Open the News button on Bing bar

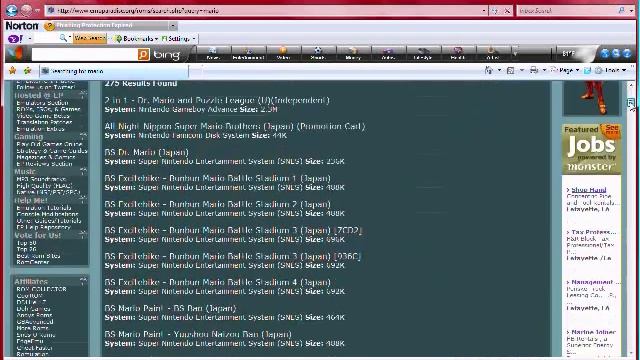213,53
